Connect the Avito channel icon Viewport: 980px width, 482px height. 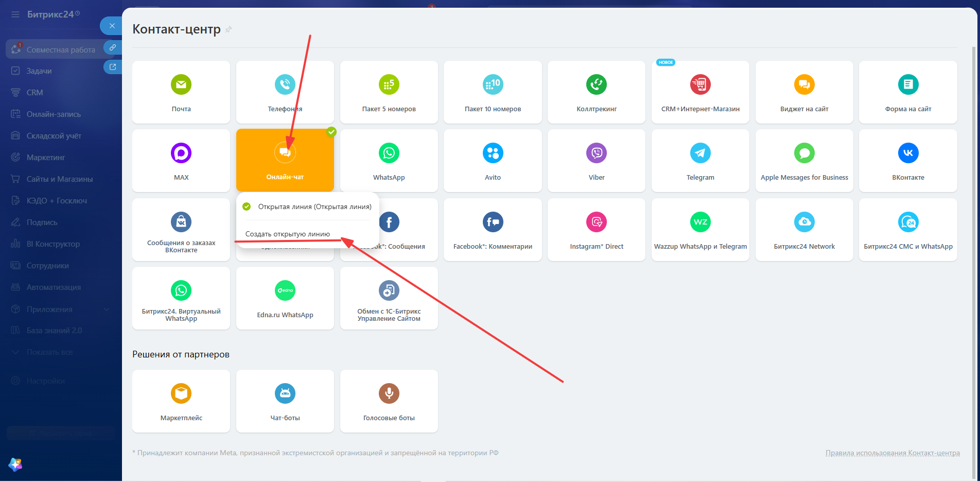click(x=493, y=153)
